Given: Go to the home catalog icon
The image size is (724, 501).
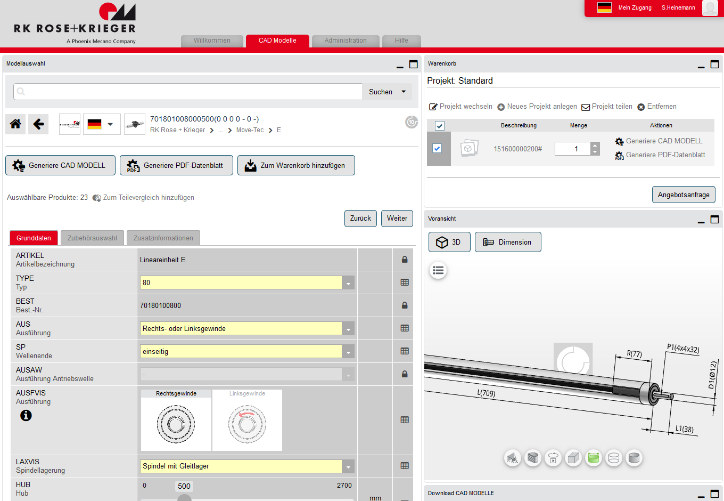Looking at the screenshot, I should [x=16, y=124].
